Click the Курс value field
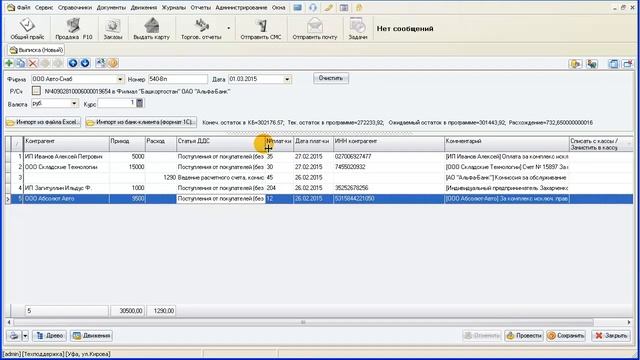This screenshot has height=360, width=640. pyautogui.click(x=116, y=103)
